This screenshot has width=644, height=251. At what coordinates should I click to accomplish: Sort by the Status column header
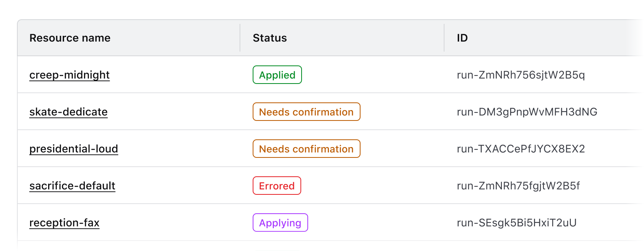point(269,38)
